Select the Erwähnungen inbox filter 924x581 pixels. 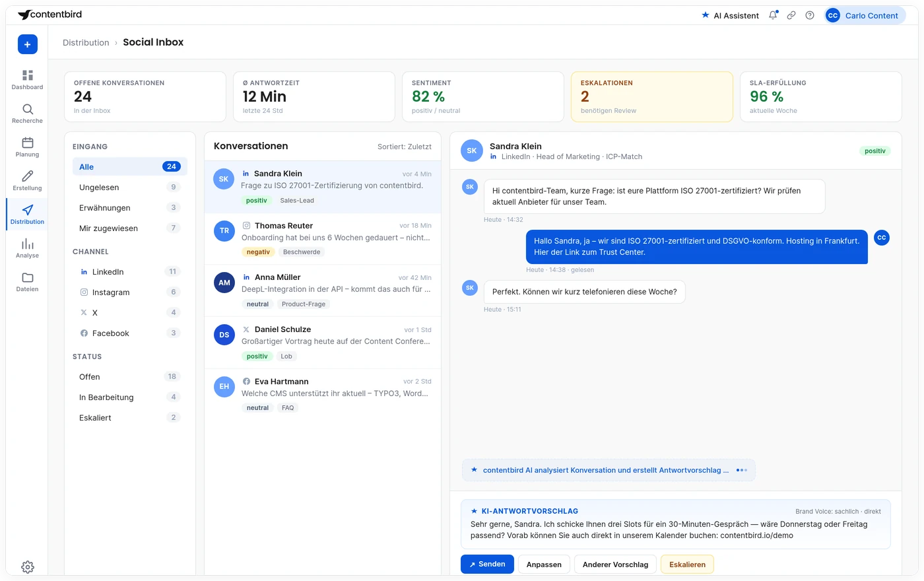129,207
